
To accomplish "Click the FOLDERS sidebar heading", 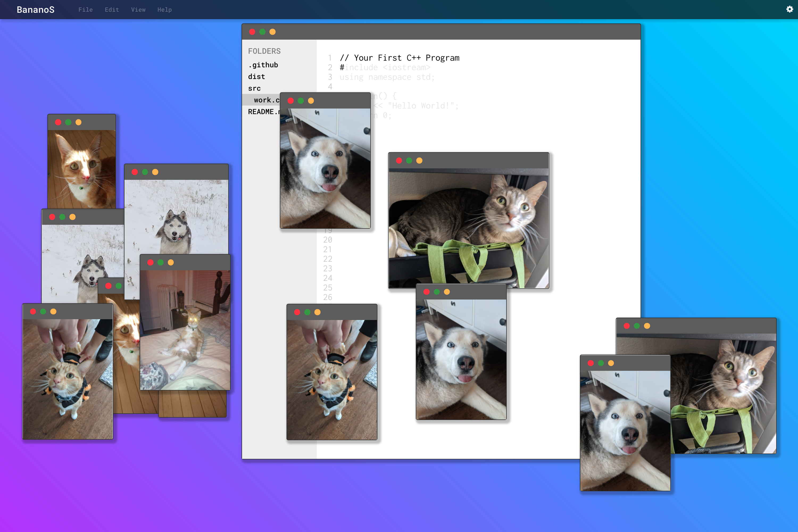I will [264, 51].
